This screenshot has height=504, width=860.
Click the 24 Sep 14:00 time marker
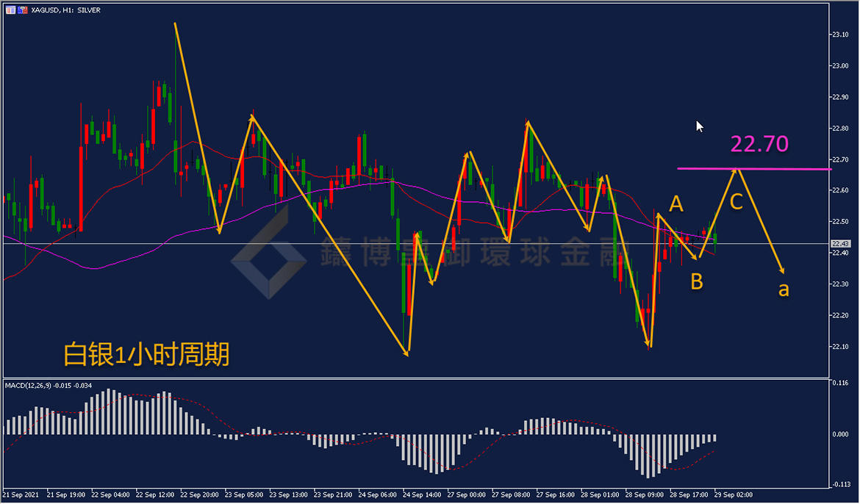(x=423, y=494)
